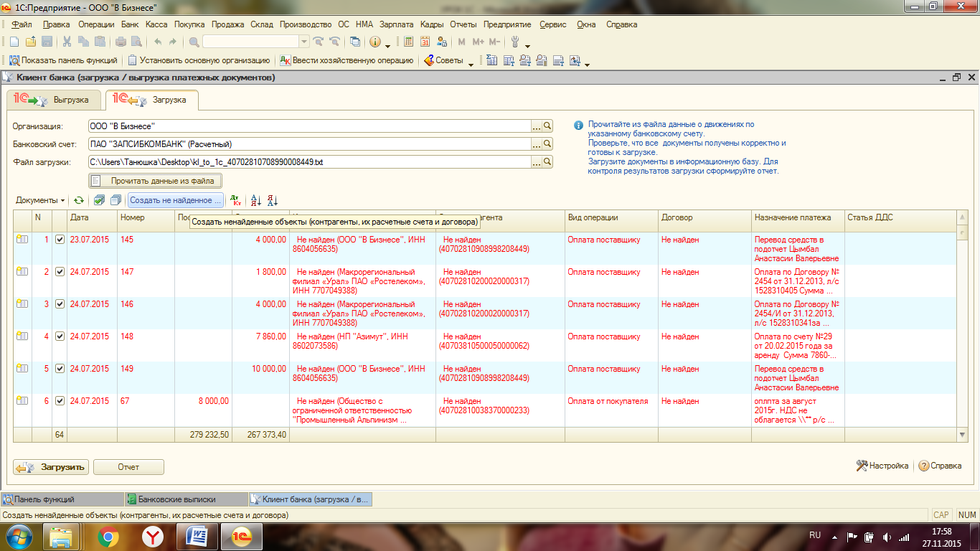The width and height of the screenshot is (980, 551).
Task: Uncheck the checkbox in row 2 (document 147)
Action: pyautogui.click(x=60, y=272)
